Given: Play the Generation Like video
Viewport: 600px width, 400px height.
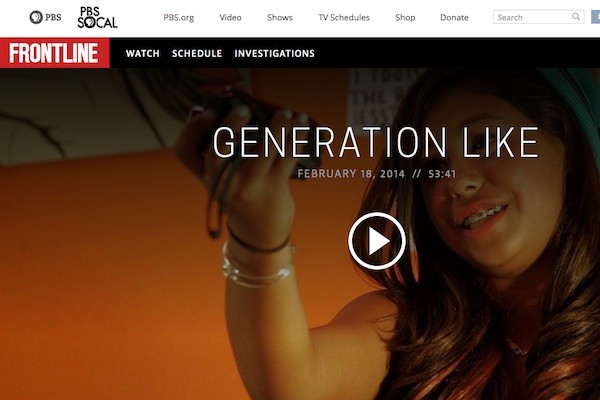Looking at the screenshot, I should tap(377, 241).
